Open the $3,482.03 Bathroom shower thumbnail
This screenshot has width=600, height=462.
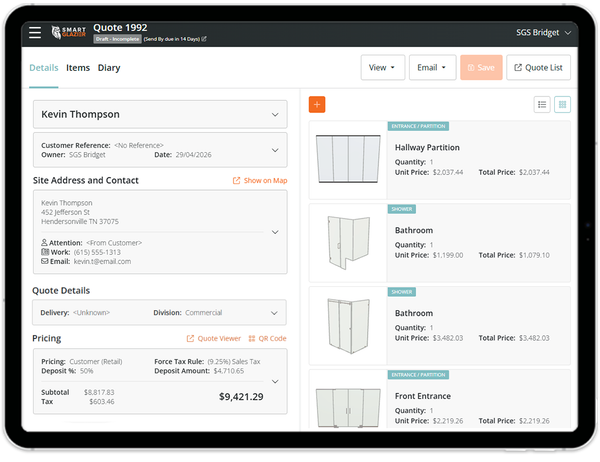(x=348, y=326)
